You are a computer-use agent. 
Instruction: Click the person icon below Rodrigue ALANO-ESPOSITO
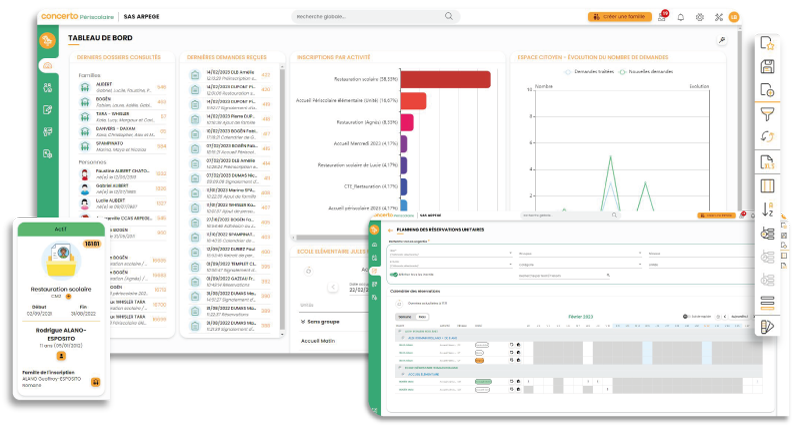61,356
